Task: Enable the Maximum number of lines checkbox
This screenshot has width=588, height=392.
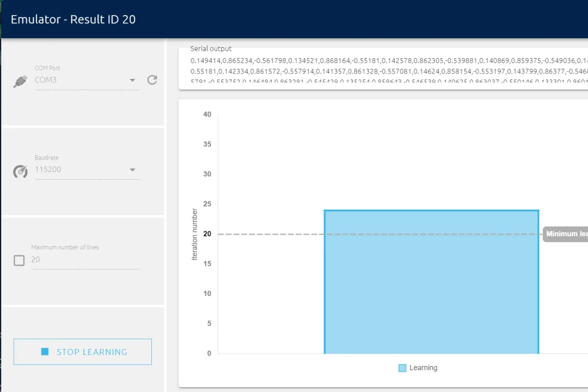Action: [19, 260]
